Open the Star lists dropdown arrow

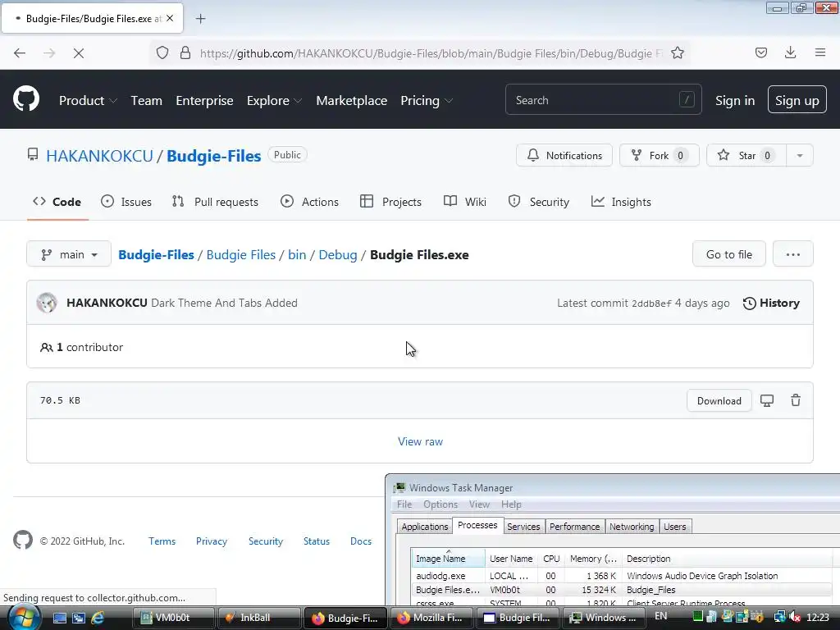(x=799, y=155)
